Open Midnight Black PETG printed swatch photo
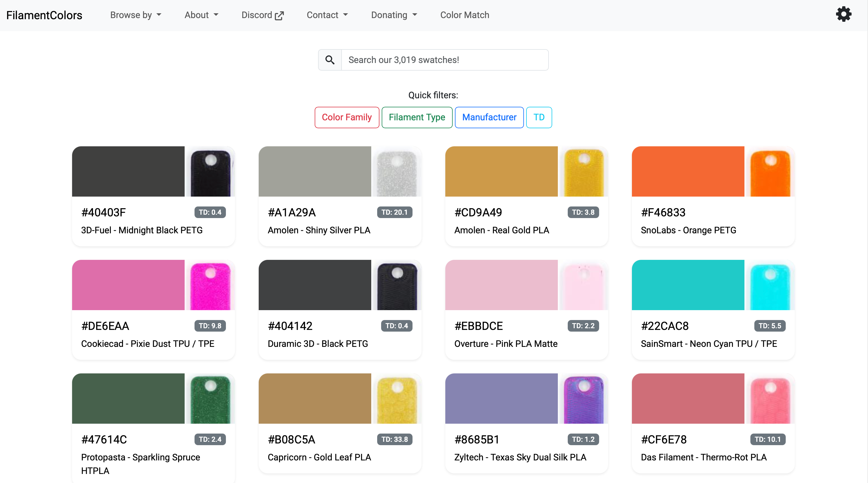The height and width of the screenshot is (483, 868). coord(210,171)
